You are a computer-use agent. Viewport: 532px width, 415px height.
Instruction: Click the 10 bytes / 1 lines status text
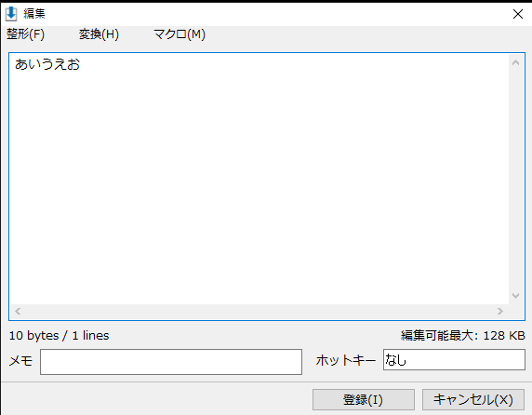click(x=59, y=336)
